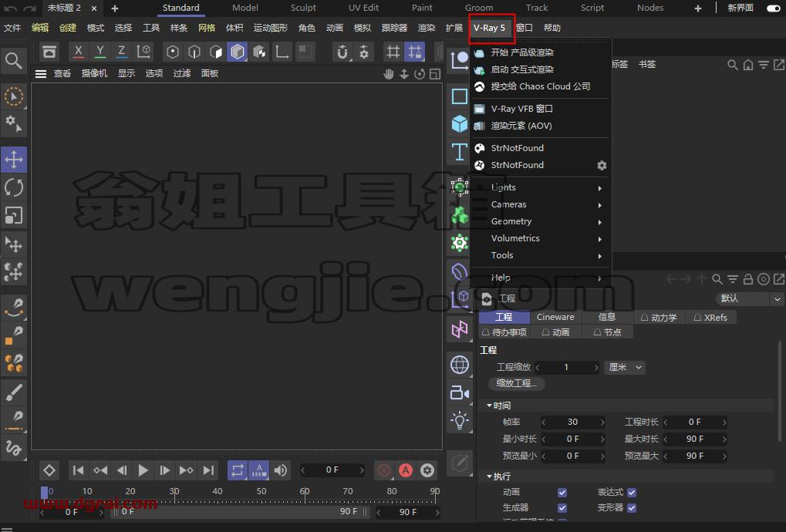Image resolution: width=786 pixels, height=532 pixels.
Task: Open StrNotFound settings gear
Action: pyautogui.click(x=602, y=165)
